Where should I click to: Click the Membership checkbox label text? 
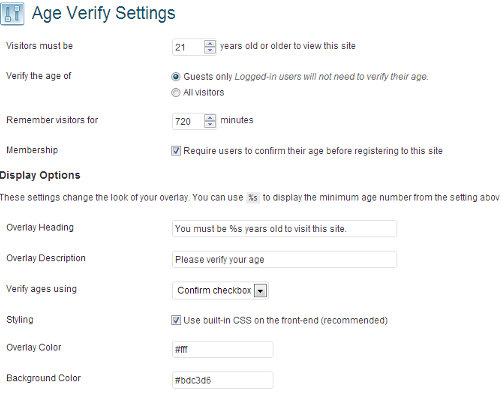(x=313, y=151)
